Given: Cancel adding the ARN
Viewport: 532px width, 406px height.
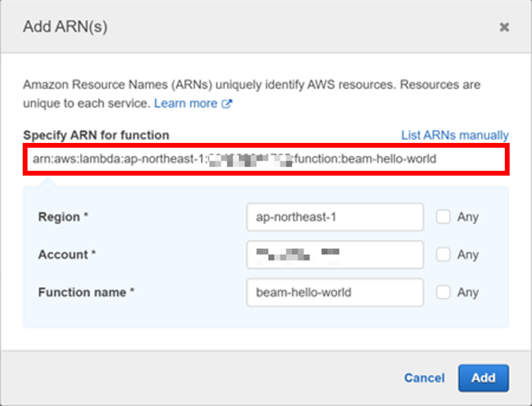Looking at the screenshot, I should point(424,378).
